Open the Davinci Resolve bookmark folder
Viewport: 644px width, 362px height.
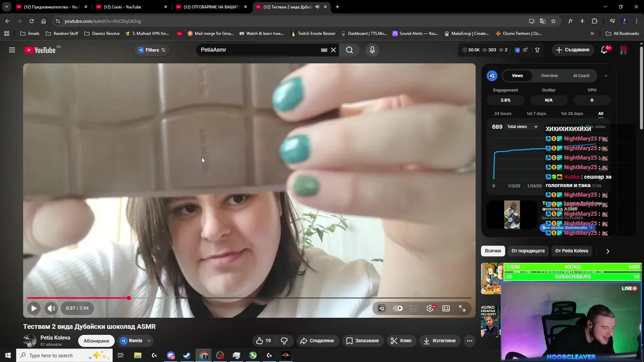click(102, 34)
